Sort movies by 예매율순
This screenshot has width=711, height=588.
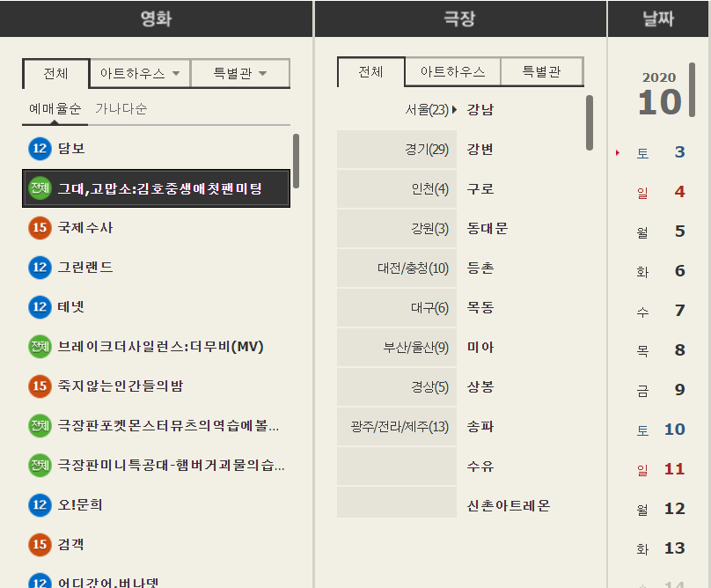55,109
